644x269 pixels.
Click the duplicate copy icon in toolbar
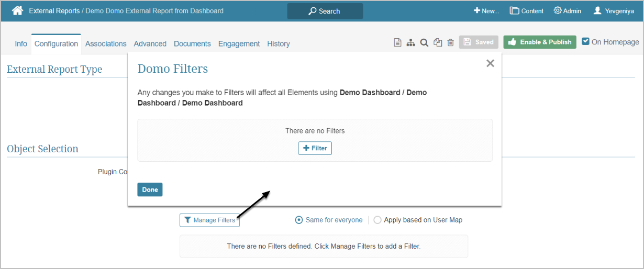(438, 42)
